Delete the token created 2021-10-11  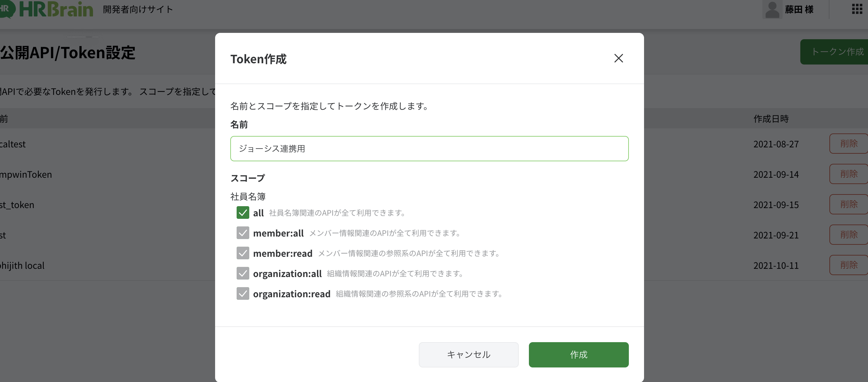(848, 265)
